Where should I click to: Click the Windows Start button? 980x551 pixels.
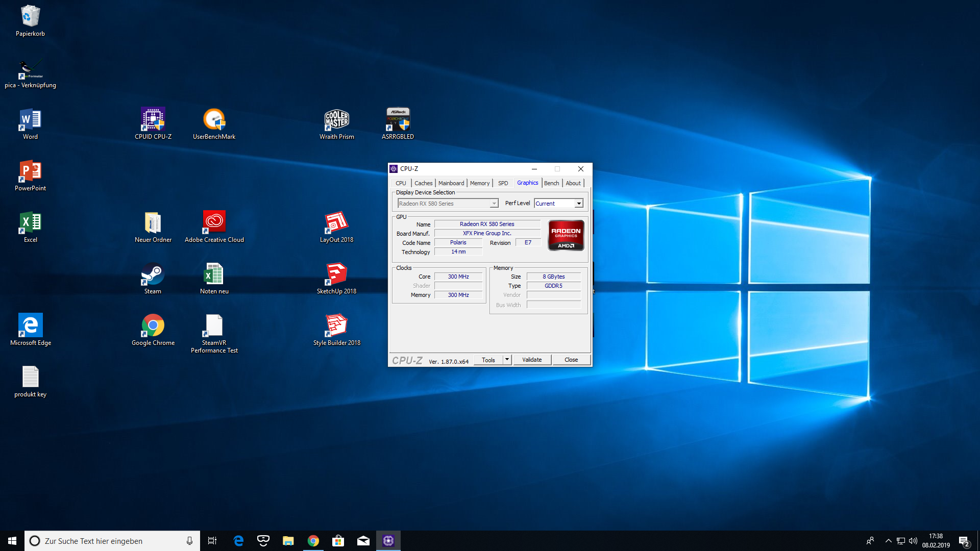(12, 541)
